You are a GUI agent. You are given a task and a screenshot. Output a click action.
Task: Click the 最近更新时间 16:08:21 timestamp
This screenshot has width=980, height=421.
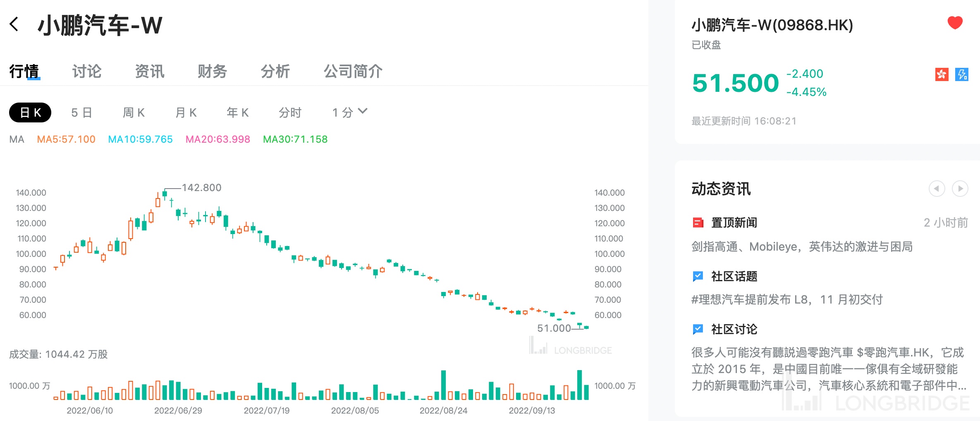coord(744,121)
